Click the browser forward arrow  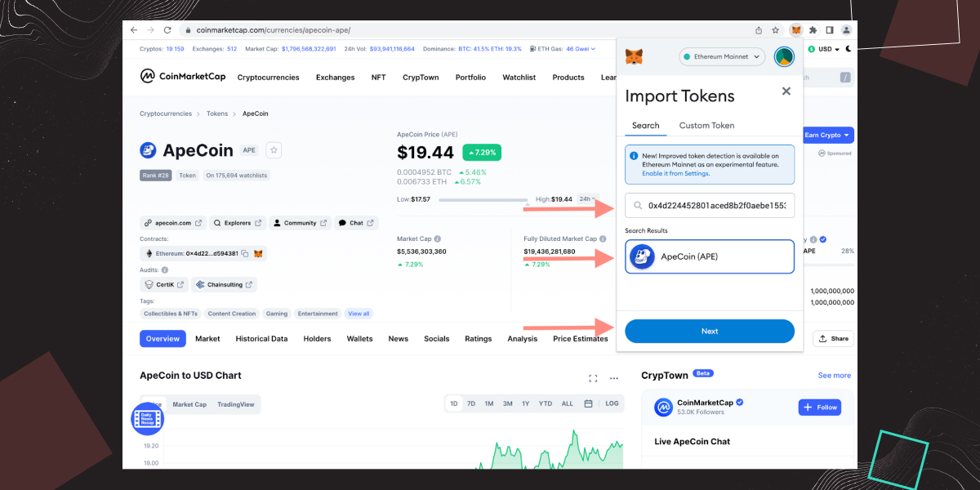click(150, 30)
